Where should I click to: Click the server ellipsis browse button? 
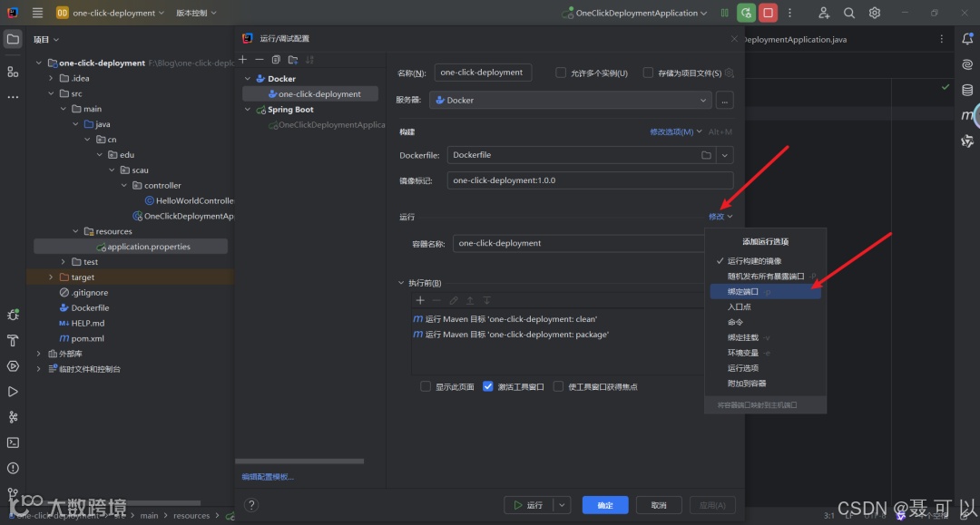tap(724, 100)
